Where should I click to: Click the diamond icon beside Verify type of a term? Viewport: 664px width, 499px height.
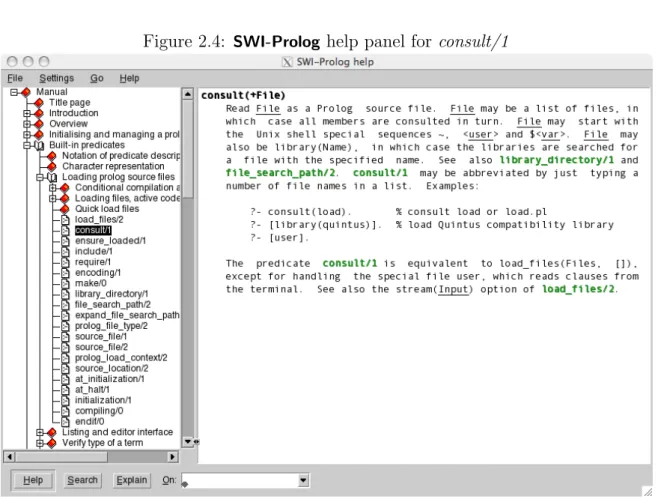pos(52,443)
